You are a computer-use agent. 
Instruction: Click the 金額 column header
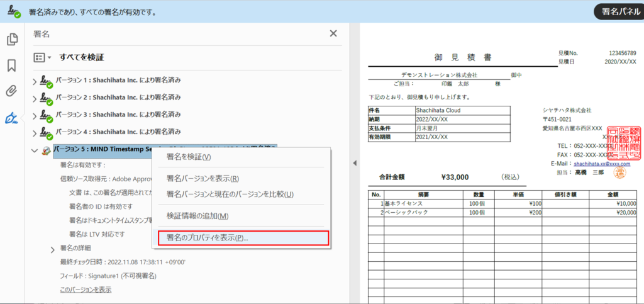coord(613,194)
